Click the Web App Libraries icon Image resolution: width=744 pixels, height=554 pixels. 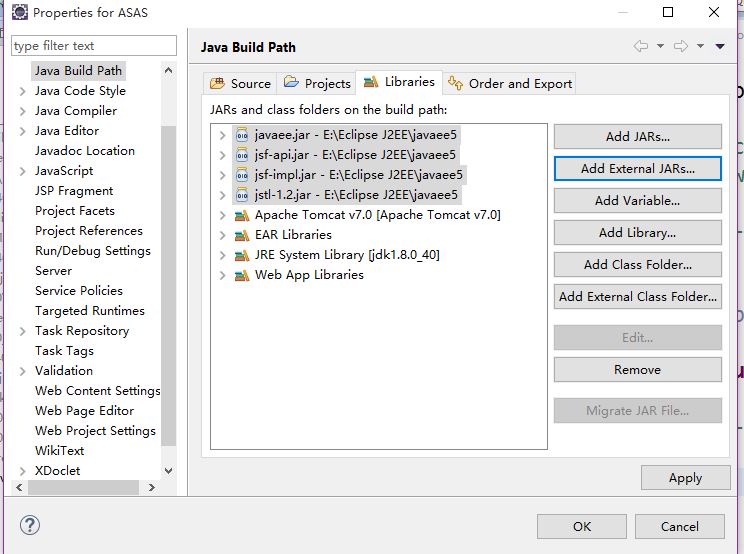pos(242,275)
